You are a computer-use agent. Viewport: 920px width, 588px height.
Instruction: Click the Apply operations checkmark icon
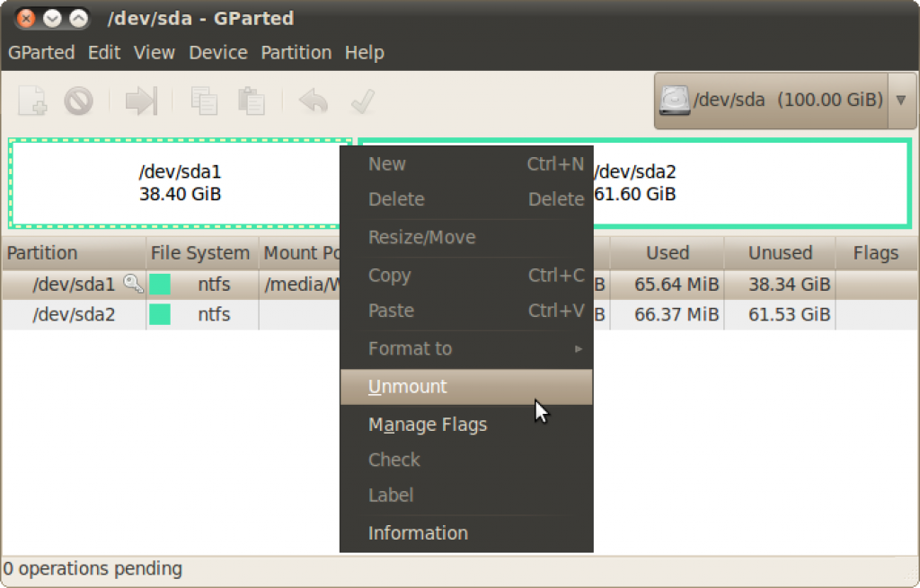362,101
